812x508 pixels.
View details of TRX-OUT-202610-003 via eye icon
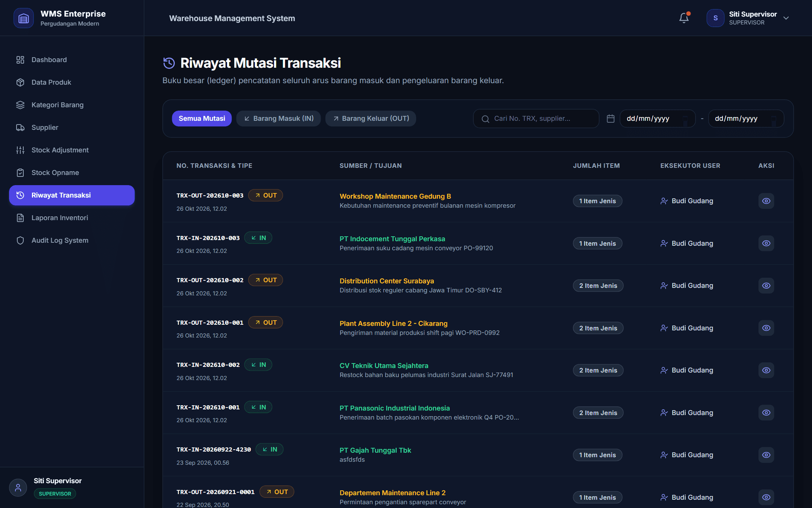tap(766, 201)
